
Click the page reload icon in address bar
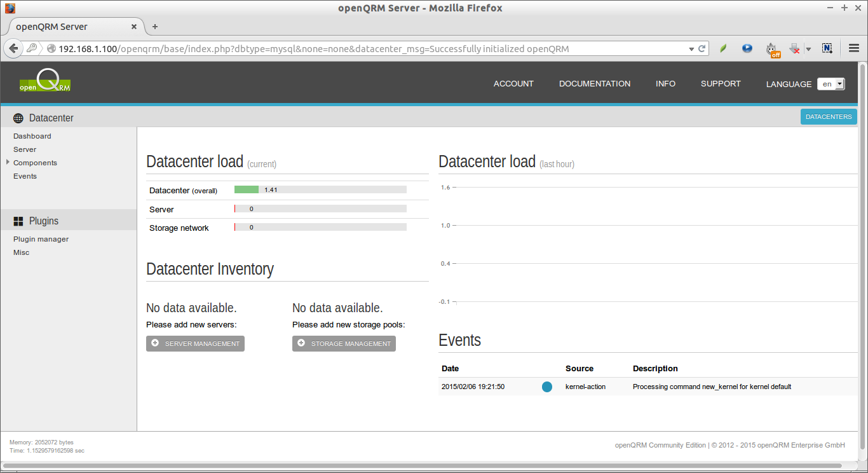702,48
